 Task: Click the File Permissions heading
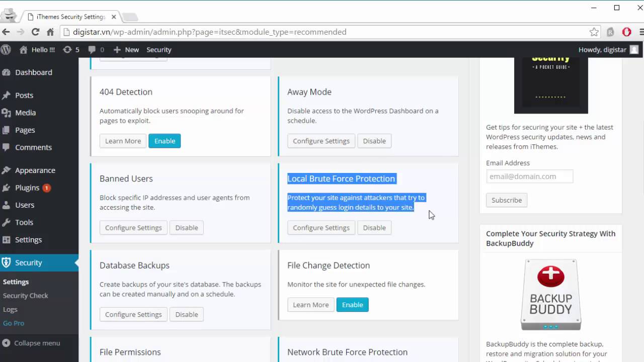pyautogui.click(x=130, y=352)
